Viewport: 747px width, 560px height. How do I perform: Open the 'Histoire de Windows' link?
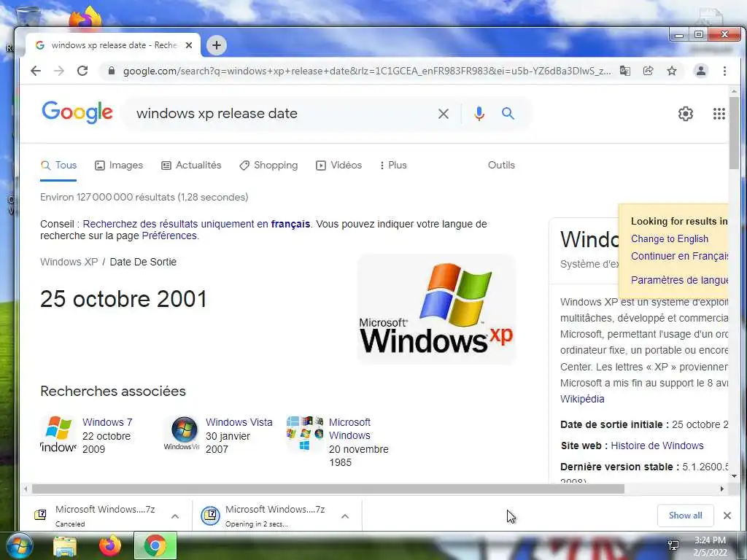tap(657, 446)
